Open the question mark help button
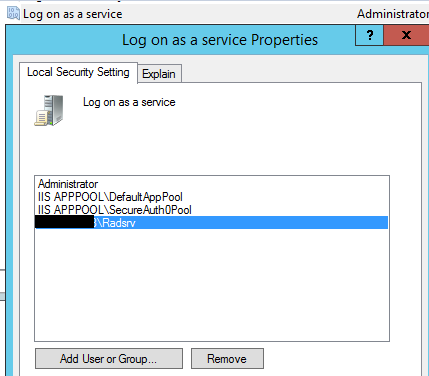The image size is (429, 376). [369, 35]
